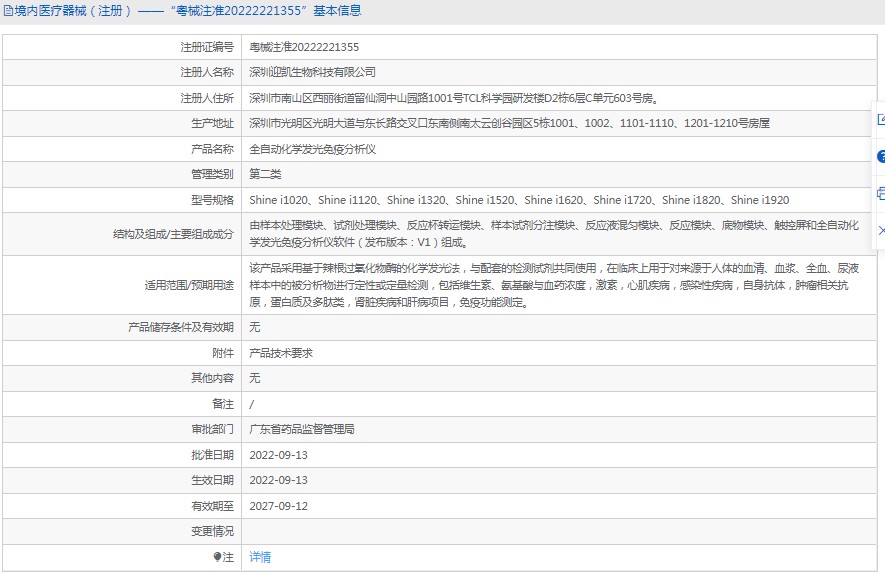
Task: Click the 型号规格 label
Action: pyautogui.click(x=212, y=200)
